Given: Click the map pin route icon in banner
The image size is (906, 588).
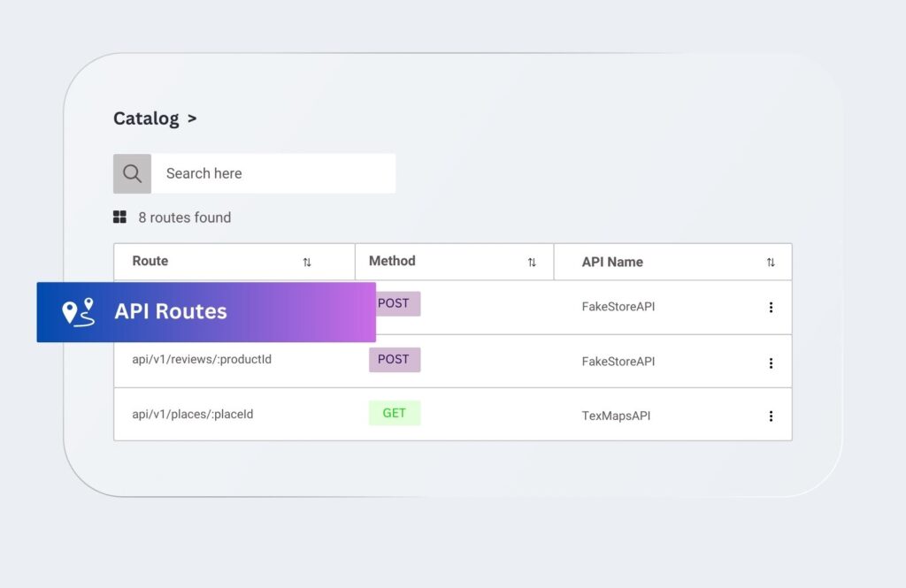Looking at the screenshot, I should coord(78,312).
